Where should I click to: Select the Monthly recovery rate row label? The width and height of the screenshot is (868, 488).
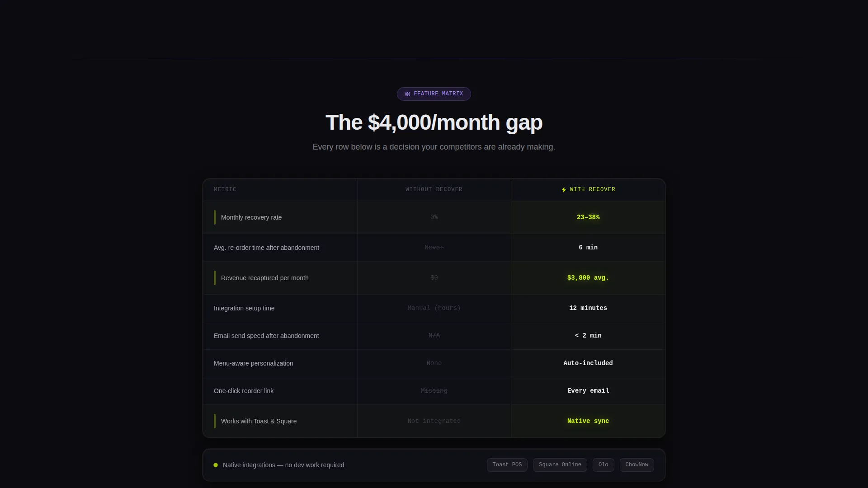[251, 217]
